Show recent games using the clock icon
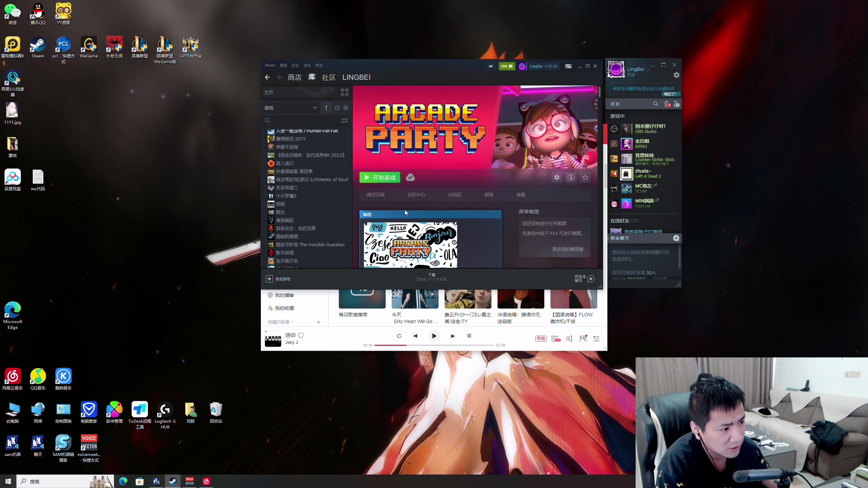 337,108
